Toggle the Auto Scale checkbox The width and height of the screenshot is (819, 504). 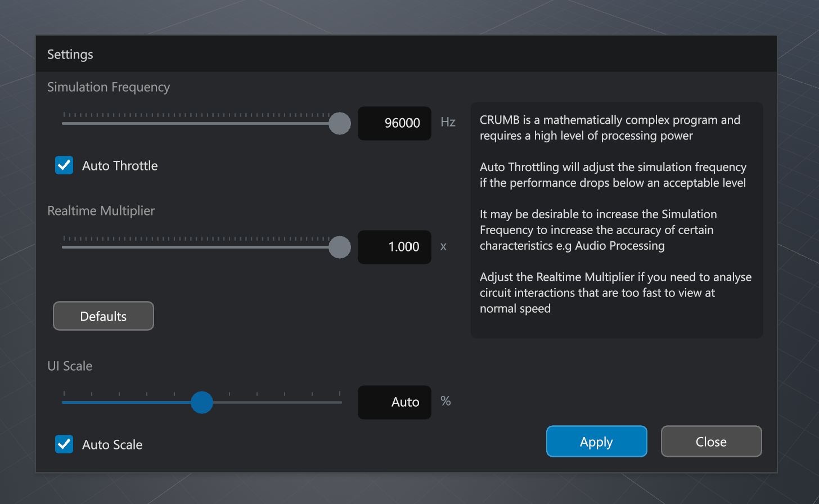(64, 444)
